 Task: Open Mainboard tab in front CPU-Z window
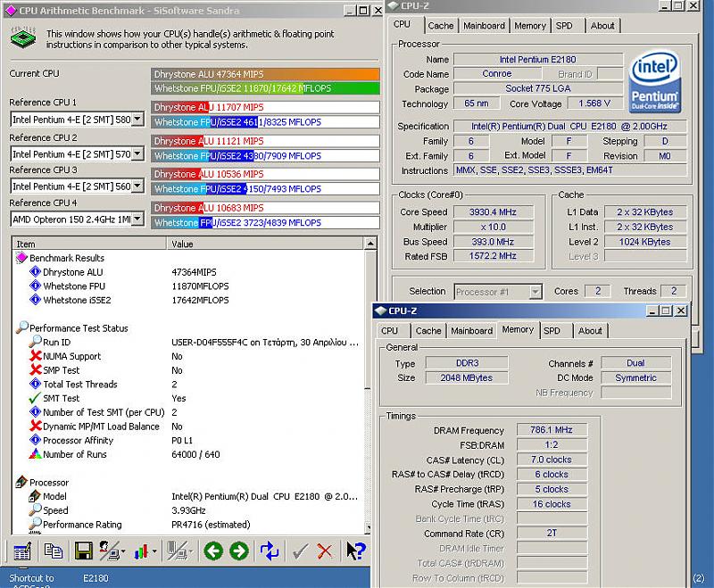point(472,331)
